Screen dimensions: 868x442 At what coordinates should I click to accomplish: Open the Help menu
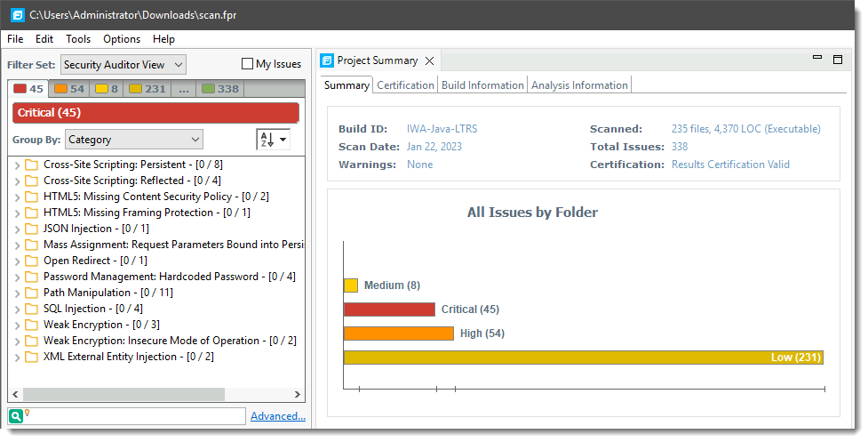click(163, 39)
